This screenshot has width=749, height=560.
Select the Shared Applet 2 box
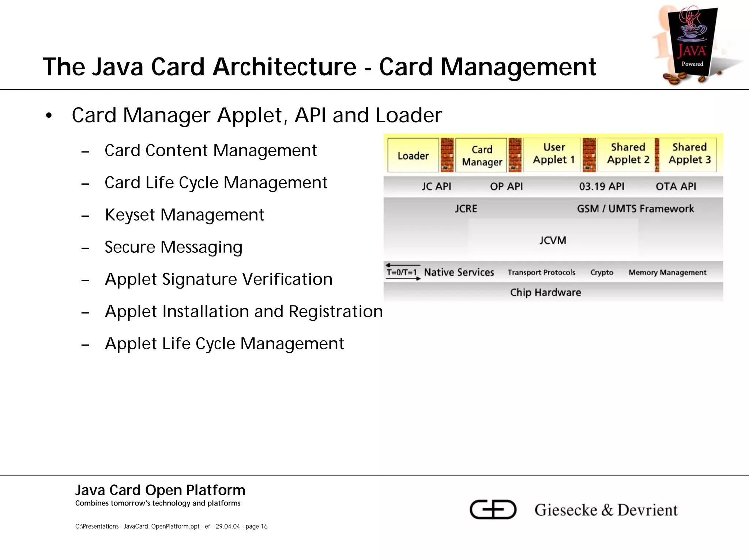[x=627, y=154]
